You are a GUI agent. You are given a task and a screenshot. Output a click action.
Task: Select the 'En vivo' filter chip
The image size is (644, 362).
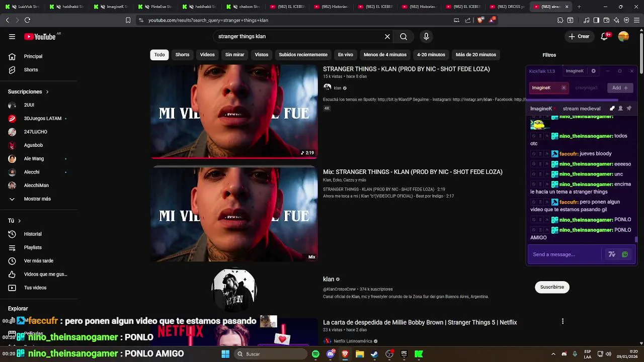tap(345, 54)
